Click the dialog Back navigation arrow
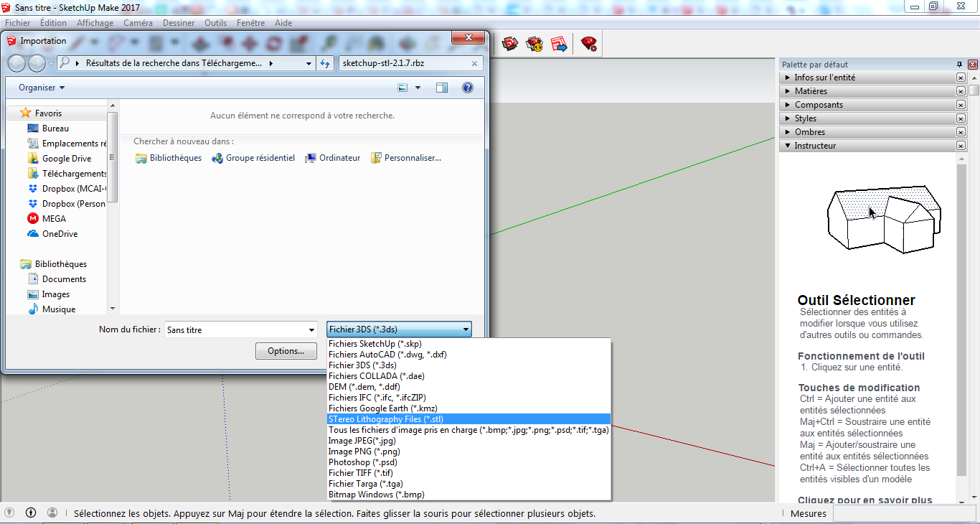Image resolution: width=980 pixels, height=524 pixels. (x=17, y=63)
